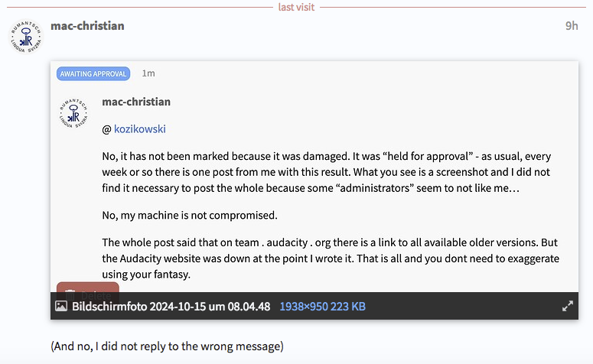The width and height of the screenshot is (593, 364).
Task: Open the Bildschirmfoto 2024-10-15 filename link
Action: pyautogui.click(x=171, y=307)
